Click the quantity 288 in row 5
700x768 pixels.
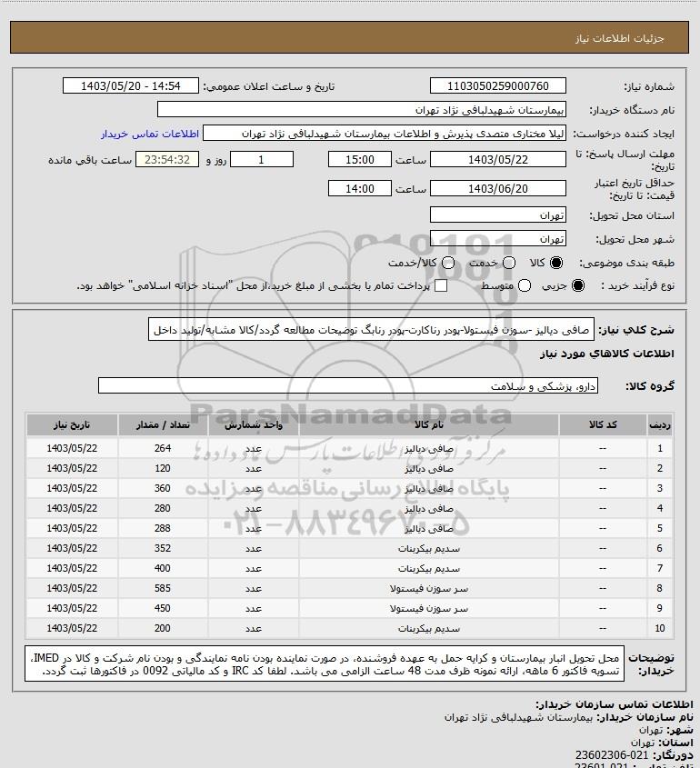point(163,528)
